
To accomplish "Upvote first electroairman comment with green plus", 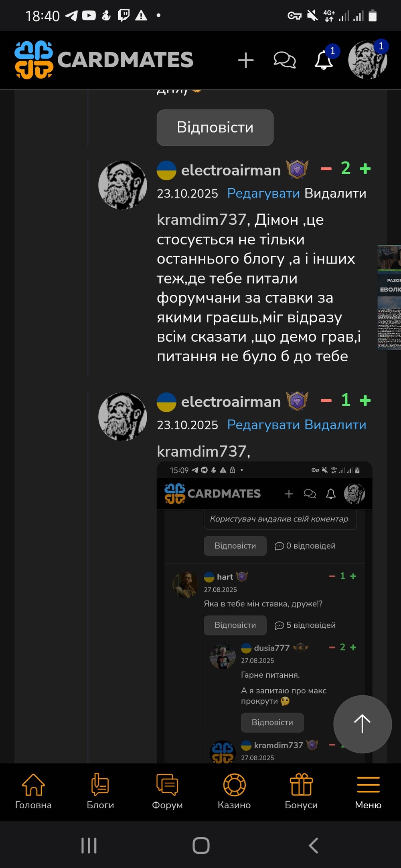I will pyautogui.click(x=365, y=169).
